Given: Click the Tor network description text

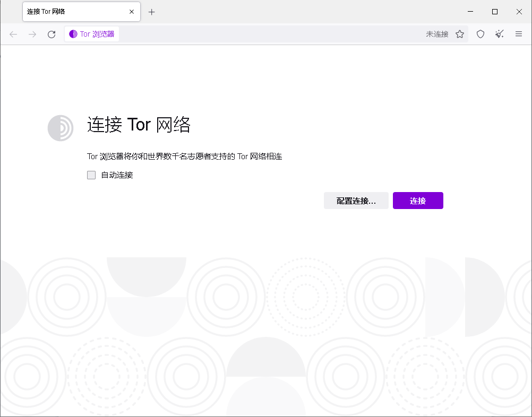Looking at the screenshot, I should (185, 157).
